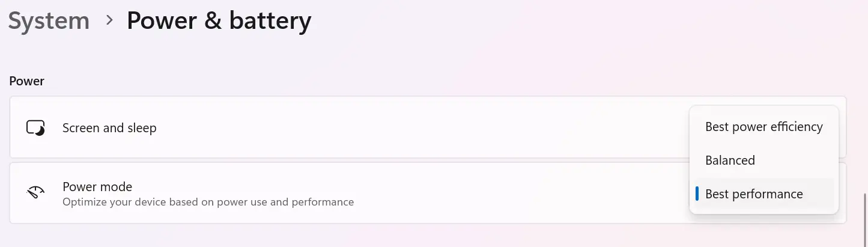
Task: Select Best performance from the list
Action: pos(754,194)
